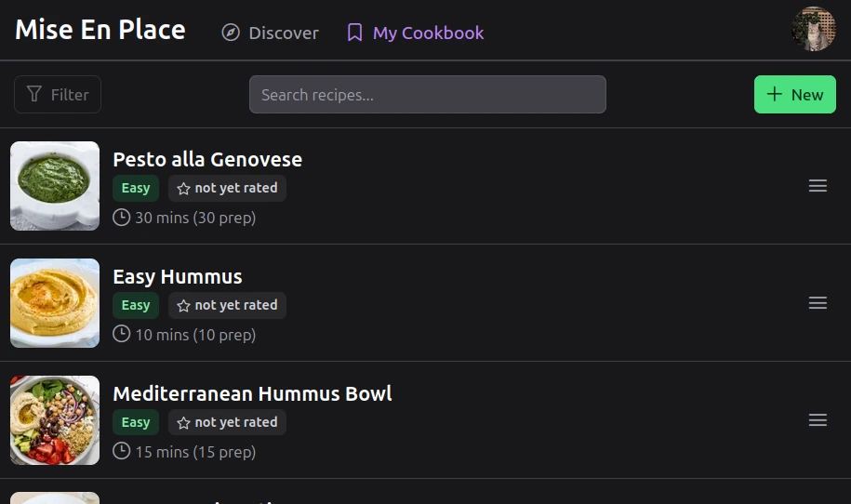This screenshot has width=851, height=504.
Task: Open the Pesto alla Genovese recipe title
Action: [207, 159]
